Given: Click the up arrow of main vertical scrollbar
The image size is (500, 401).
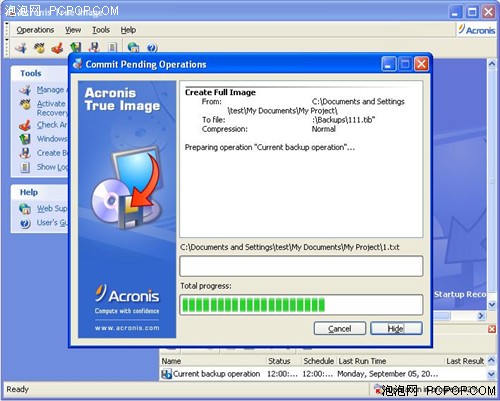Looking at the screenshot, I should coord(492,63).
